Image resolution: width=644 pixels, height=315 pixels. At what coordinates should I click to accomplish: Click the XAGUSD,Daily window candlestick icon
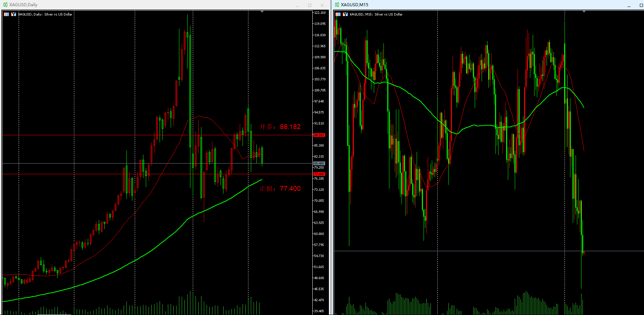coord(5,5)
